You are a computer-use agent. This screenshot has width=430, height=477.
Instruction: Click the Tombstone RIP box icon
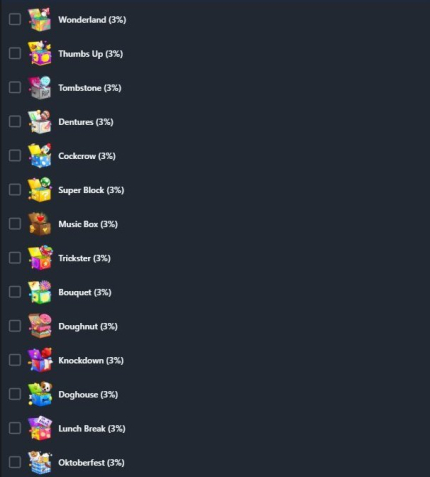click(40, 88)
